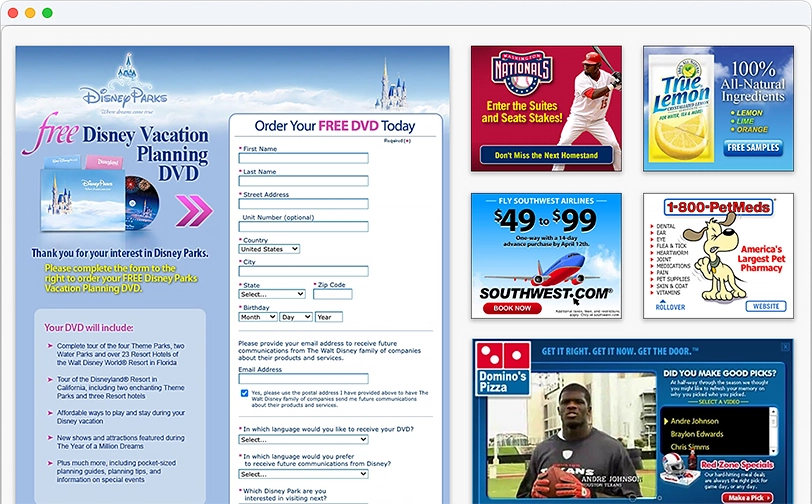Click the $49 to $99 fare text
The image size is (812, 504).
(545, 220)
